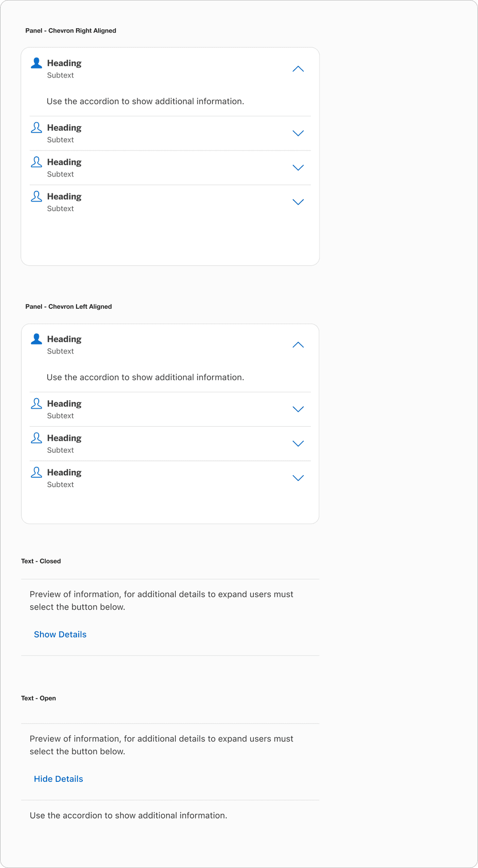The height and width of the screenshot is (868, 478).
Task: Click the first Heading text in Right Aligned panel
Action: 64,63
